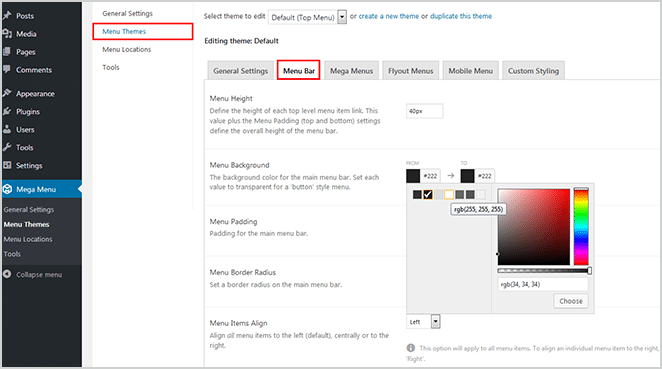Click the 'Menu Height' setting label
Image resolution: width=662 pixels, height=369 pixels.
231,98
